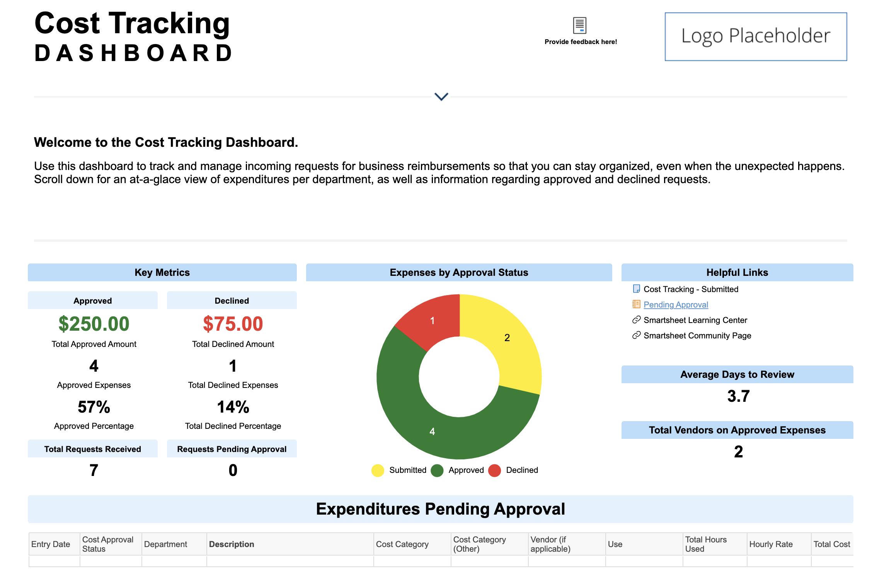Screen dimensions: 872x588
Task: Click the feedback form document icon
Action: [579, 25]
